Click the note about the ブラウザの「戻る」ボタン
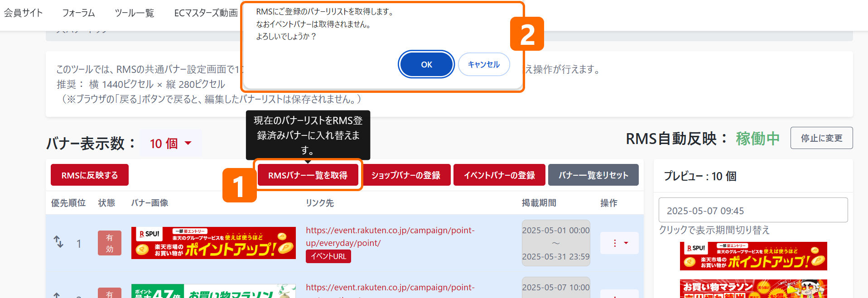The width and height of the screenshot is (868, 298). [211, 99]
